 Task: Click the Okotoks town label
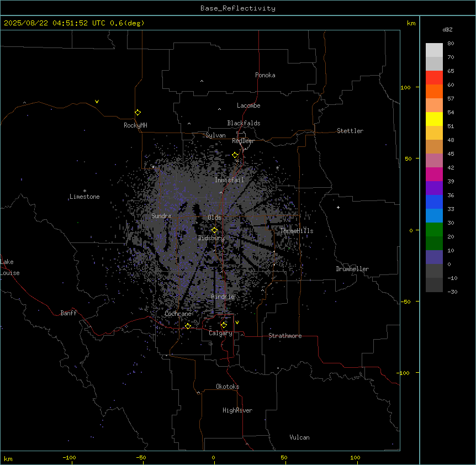coord(228,387)
